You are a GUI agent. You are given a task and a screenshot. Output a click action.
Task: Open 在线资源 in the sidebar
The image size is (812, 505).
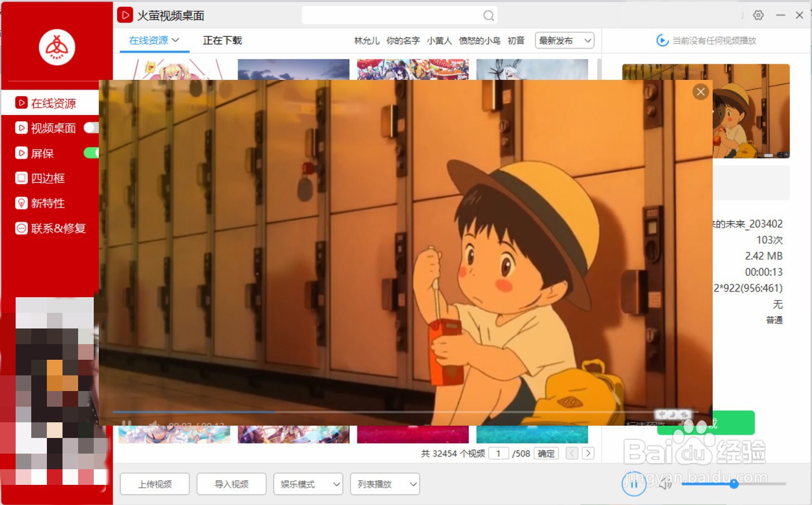50,103
